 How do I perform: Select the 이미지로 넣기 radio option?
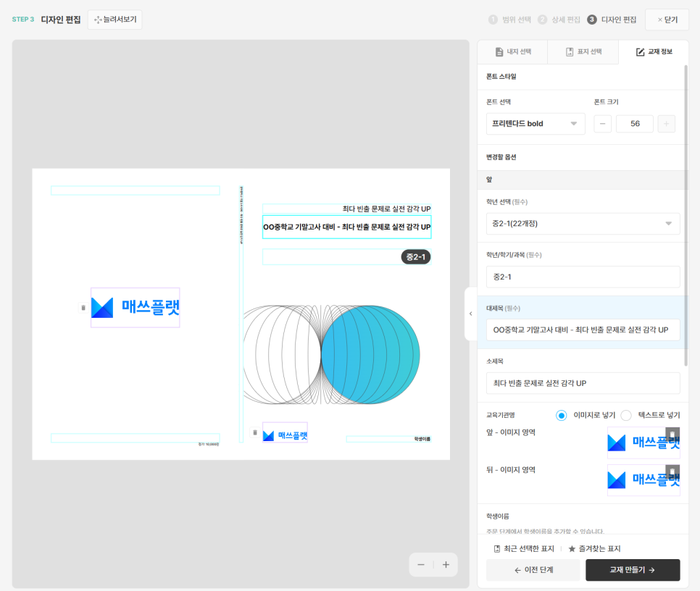561,415
